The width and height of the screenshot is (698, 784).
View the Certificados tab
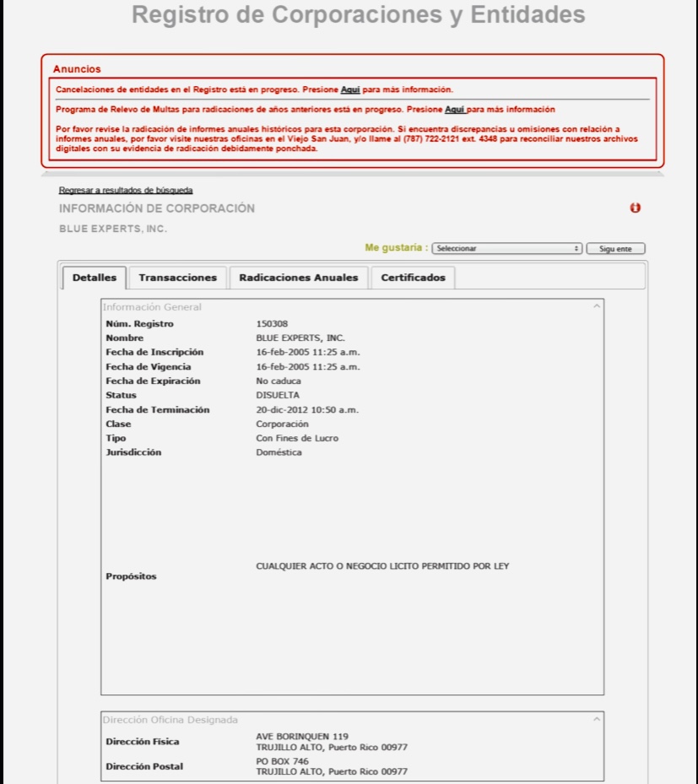click(x=413, y=278)
